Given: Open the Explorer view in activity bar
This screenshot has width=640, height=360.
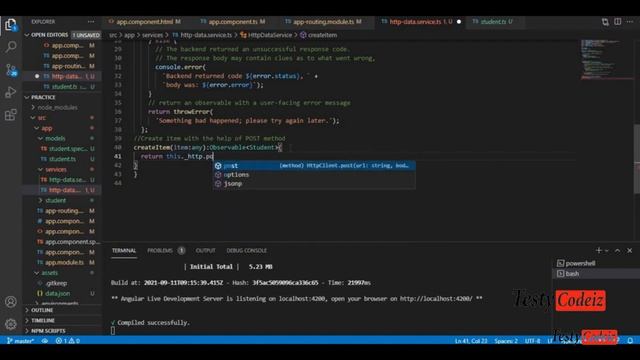Looking at the screenshot, I should click(x=11, y=25).
